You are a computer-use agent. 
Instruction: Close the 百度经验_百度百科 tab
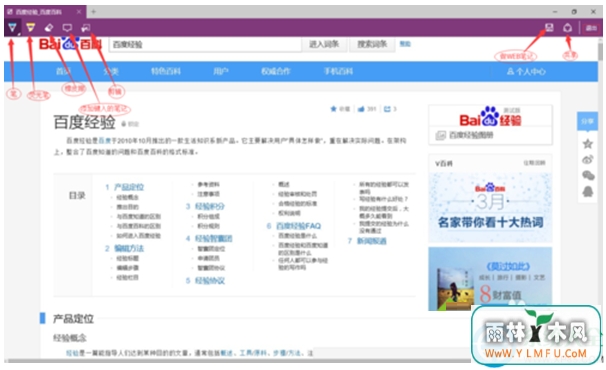click(79, 12)
